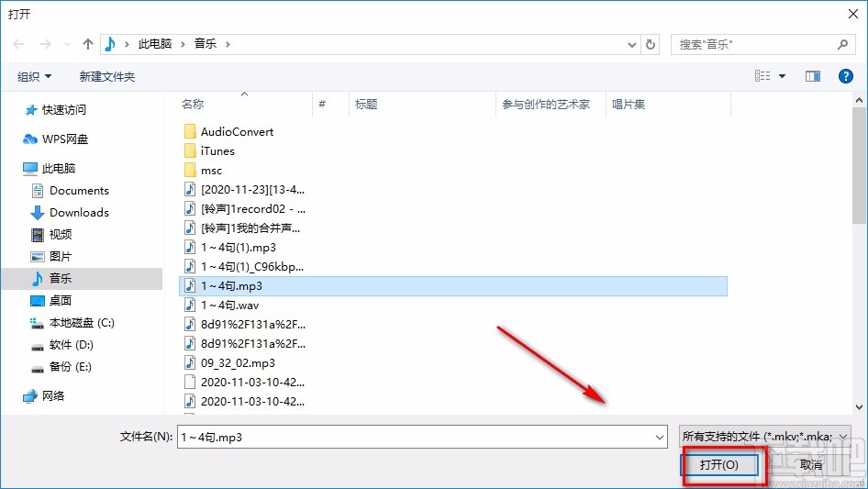The image size is (868, 489).
Task: Select 此电脑 in the navigation tree
Action: pyautogui.click(x=58, y=169)
